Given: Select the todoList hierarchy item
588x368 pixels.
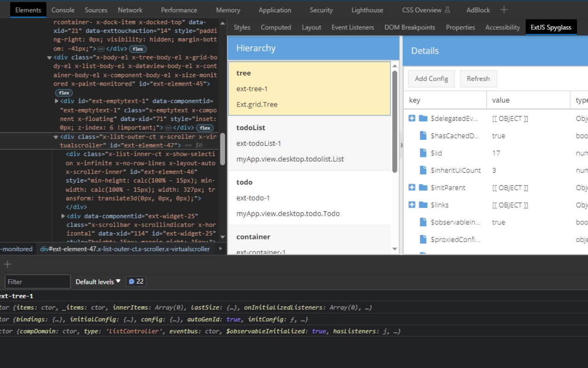Looking at the screenshot, I should coord(309,143).
